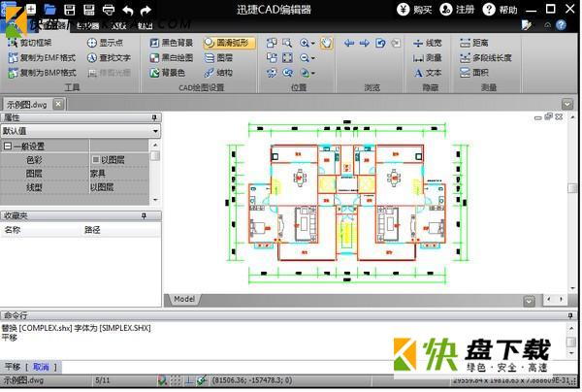Click the zoom in magnifier icon
582x392 pixels.
pos(305,43)
